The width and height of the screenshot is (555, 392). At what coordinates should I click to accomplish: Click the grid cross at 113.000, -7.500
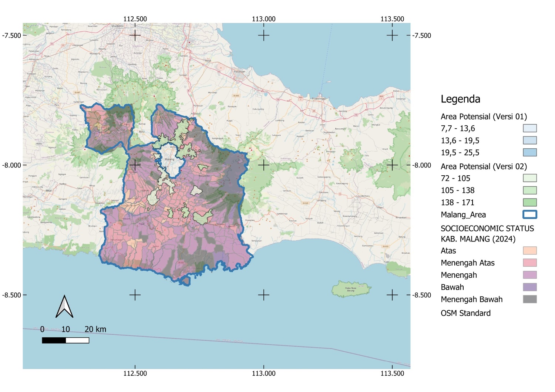(263, 36)
